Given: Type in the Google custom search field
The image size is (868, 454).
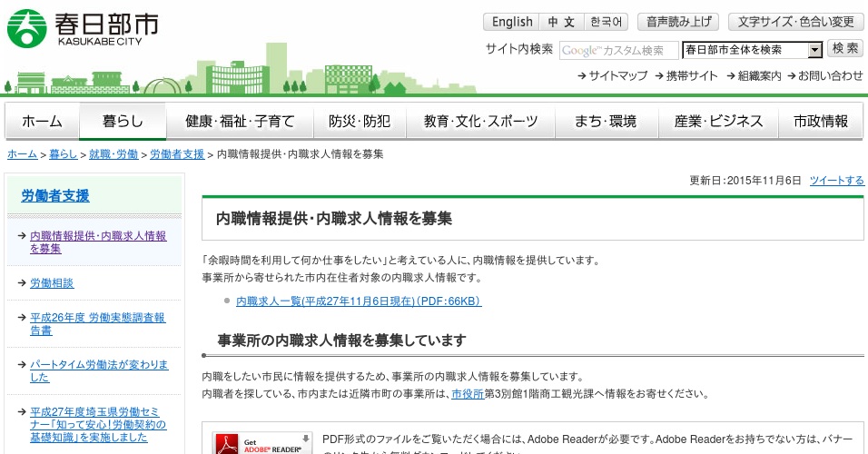Looking at the screenshot, I should point(618,50).
